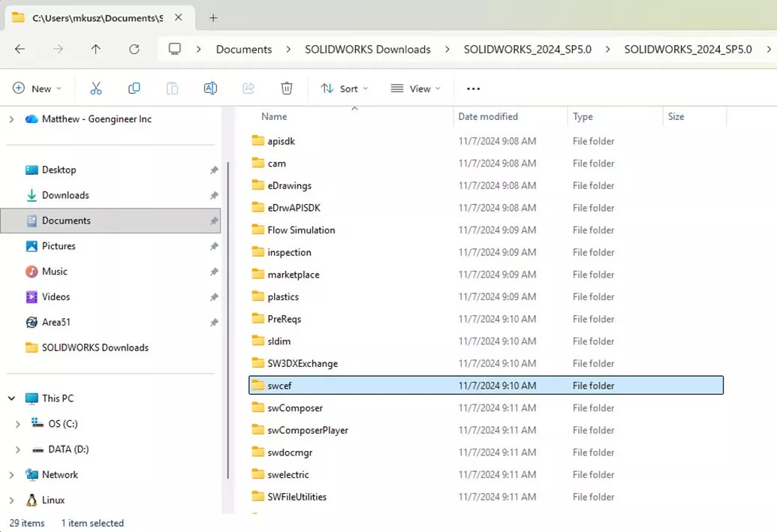
Task: Open Downloads in the navigation pane
Action: [x=65, y=195]
